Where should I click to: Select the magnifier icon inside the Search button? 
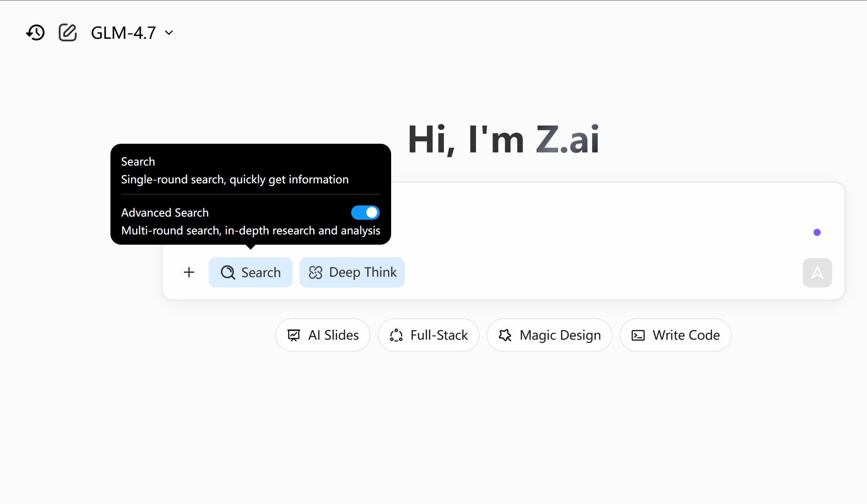[227, 272]
